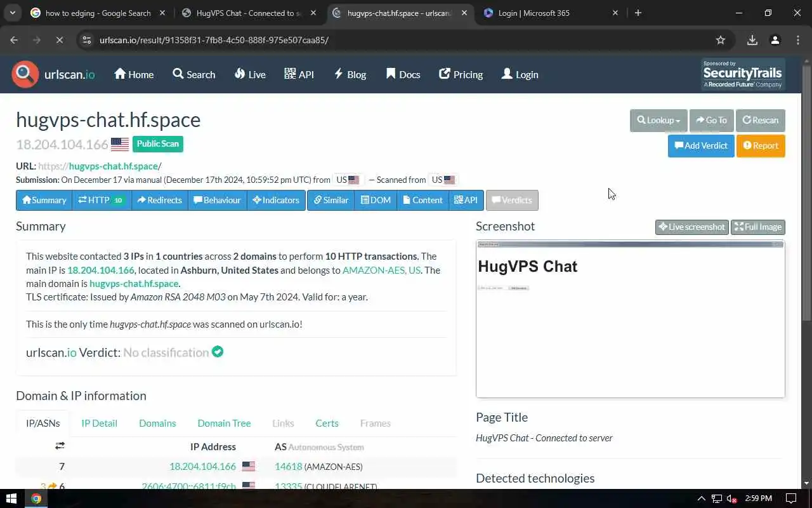Open the Chrome profile icon

click(775, 40)
